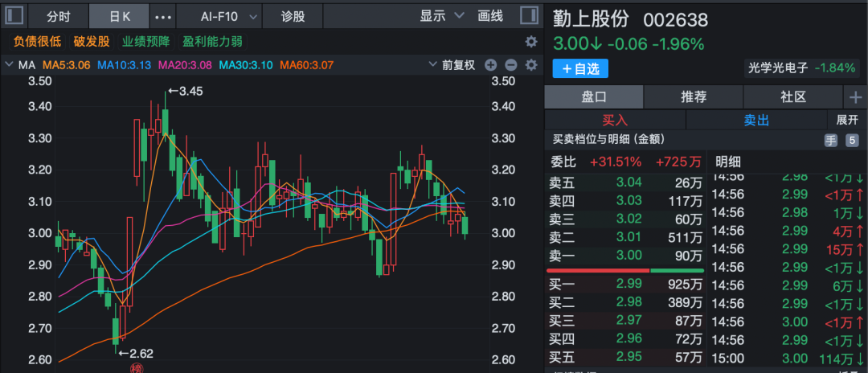Zoom out the K-line chart with minus icon
Screen dimensions: 868x373
tap(493, 65)
